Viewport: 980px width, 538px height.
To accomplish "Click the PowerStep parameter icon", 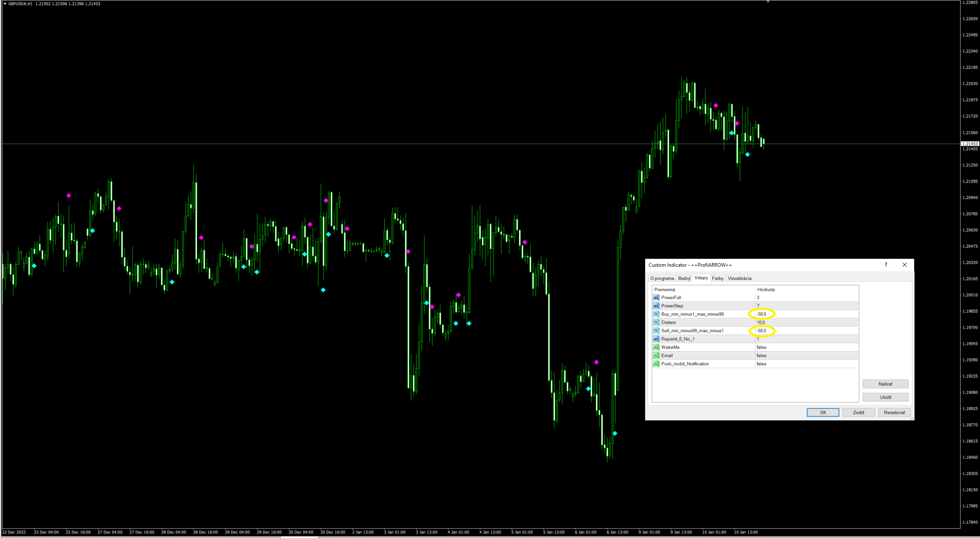I will pyautogui.click(x=656, y=306).
